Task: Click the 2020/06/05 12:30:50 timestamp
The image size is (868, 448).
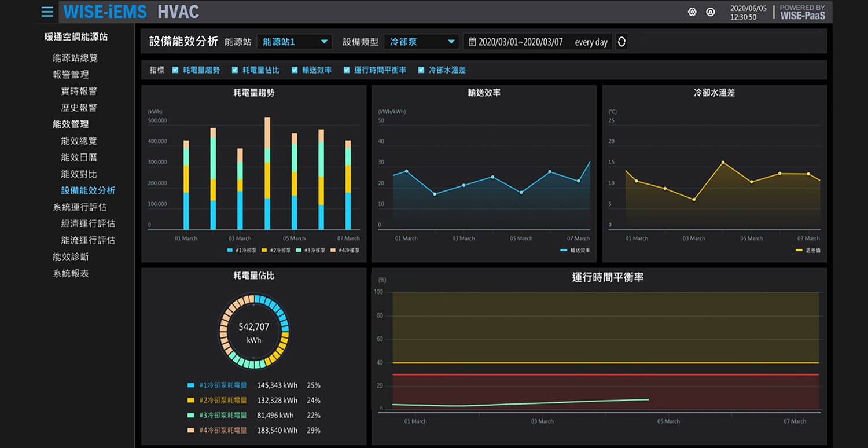Action: pyautogui.click(x=748, y=13)
